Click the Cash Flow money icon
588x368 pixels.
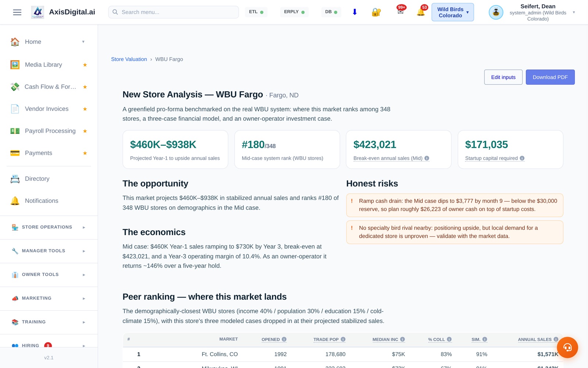click(15, 87)
